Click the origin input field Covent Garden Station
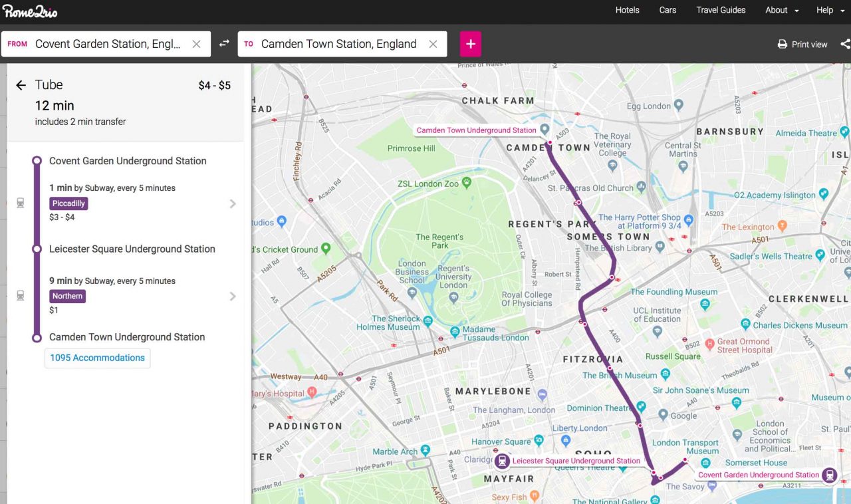This screenshot has width=851, height=504. [x=106, y=44]
